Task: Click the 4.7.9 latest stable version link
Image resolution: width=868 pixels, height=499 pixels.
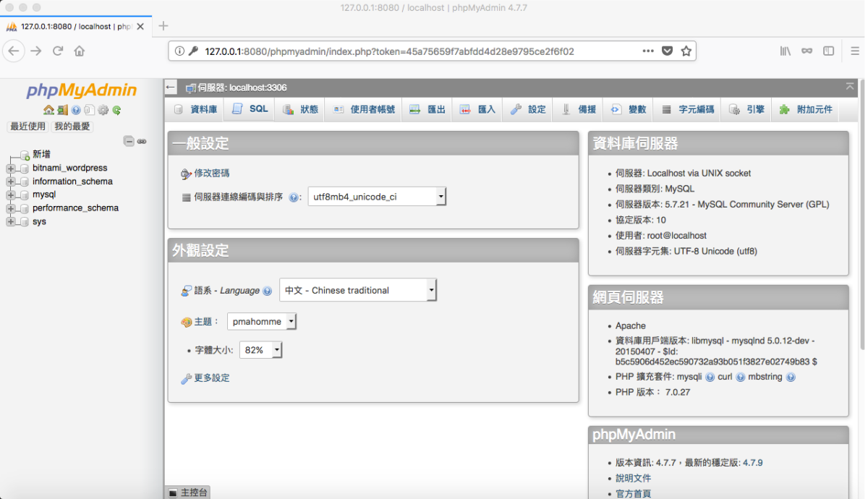Action: coord(752,463)
